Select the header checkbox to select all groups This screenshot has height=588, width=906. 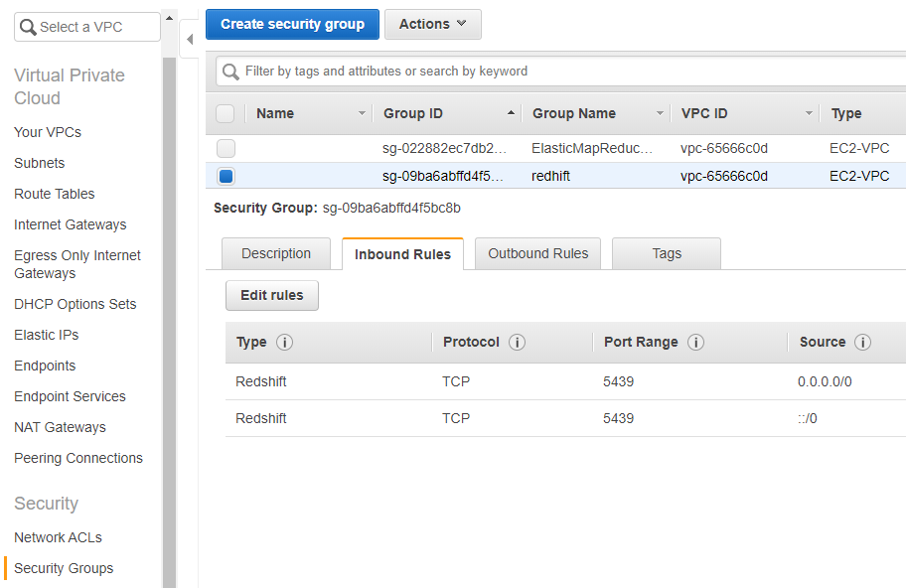click(226, 114)
